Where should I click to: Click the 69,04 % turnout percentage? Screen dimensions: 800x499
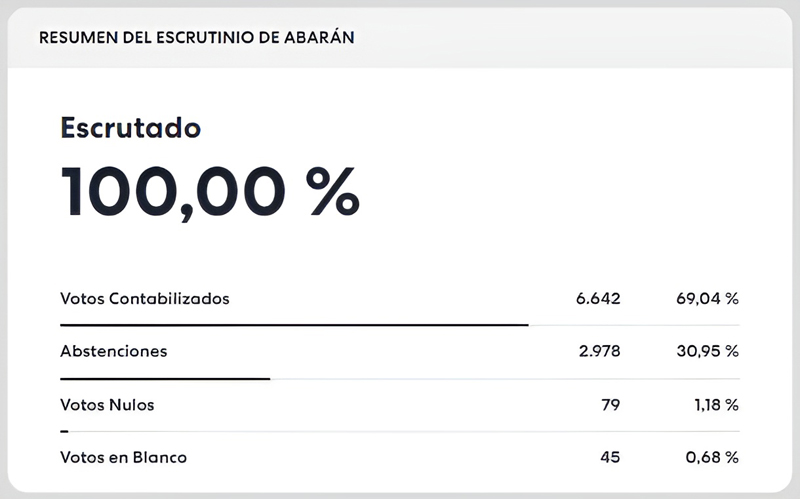coord(705,298)
